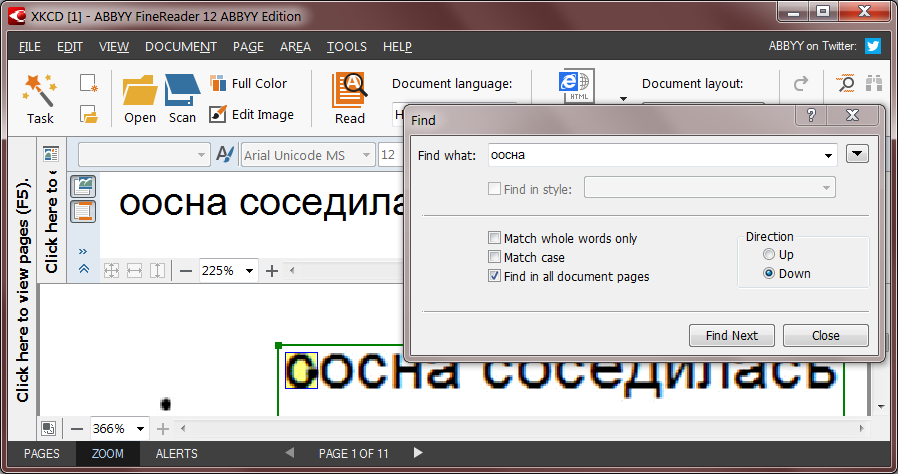Open the Task wizard icon
Screen dimensions: 898x474
click(x=40, y=90)
